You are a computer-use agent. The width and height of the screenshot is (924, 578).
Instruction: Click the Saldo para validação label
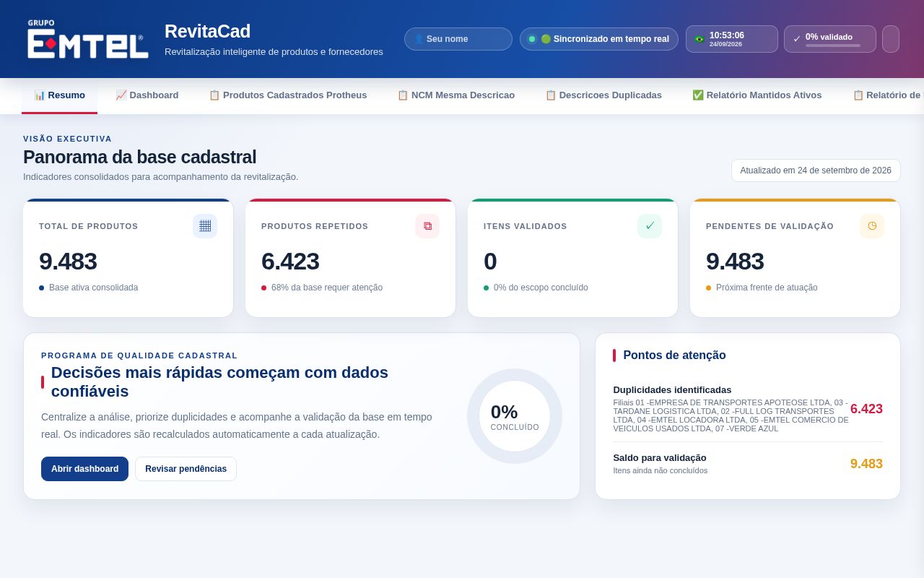pyautogui.click(x=660, y=457)
